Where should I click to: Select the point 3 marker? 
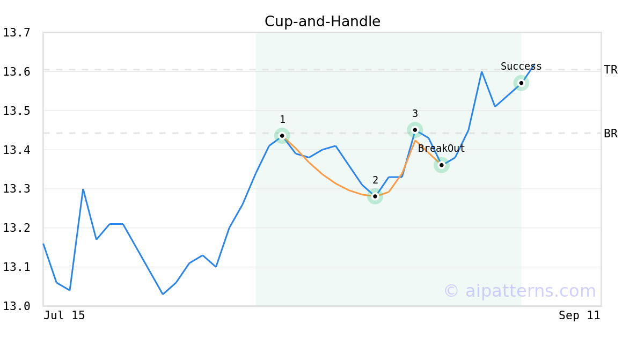(x=415, y=130)
